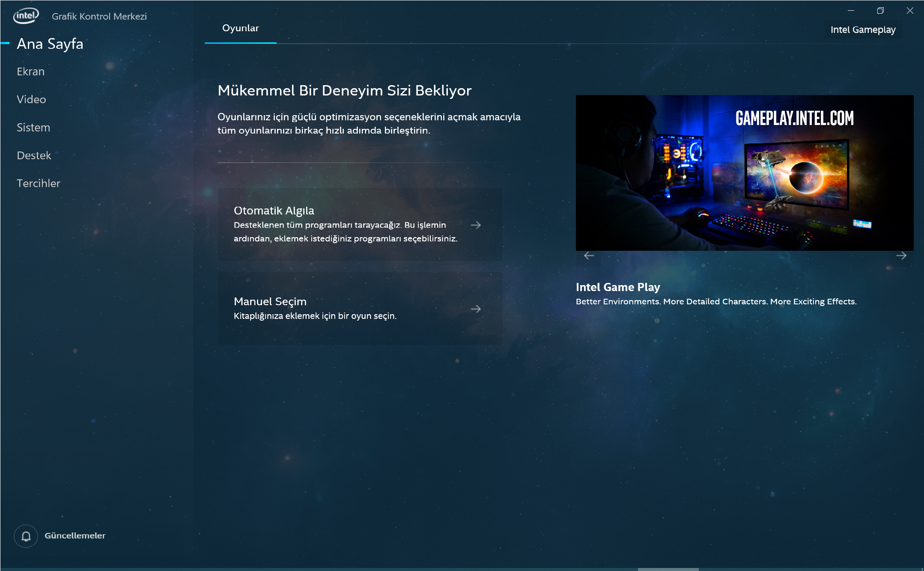This screenshot has width=924, height=571.
Task: Open the Güncellemeler bell notification icon
Action: (26, 536)
